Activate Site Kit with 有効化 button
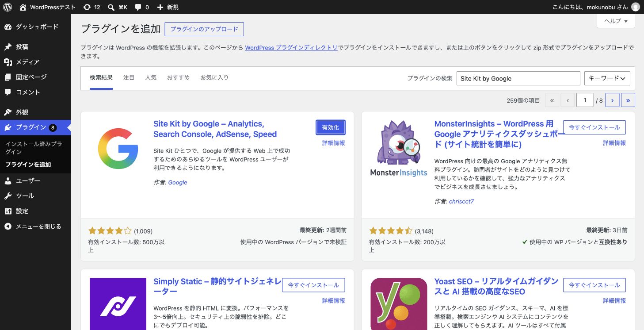The image size is (644, 330). 331,127
